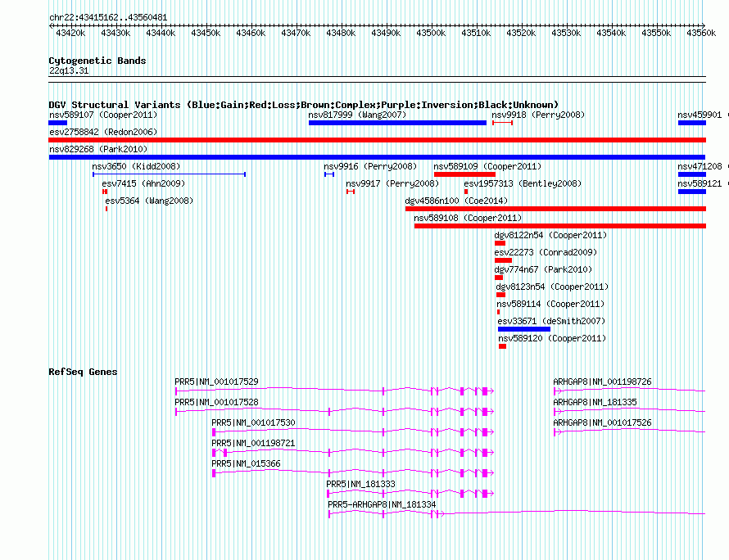
Task: Open the PRR5-ARHGAP8|NM_181334 transcript label
Action: [382, 504]
